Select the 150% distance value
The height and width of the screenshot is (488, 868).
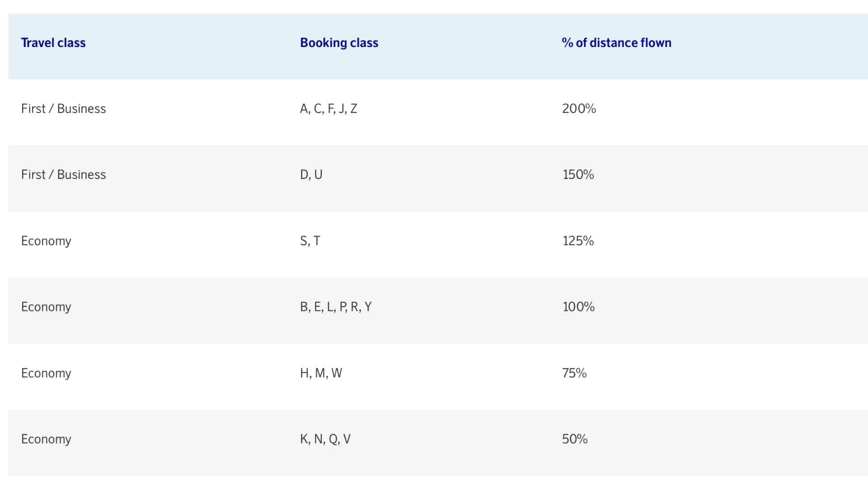(578, 174)
